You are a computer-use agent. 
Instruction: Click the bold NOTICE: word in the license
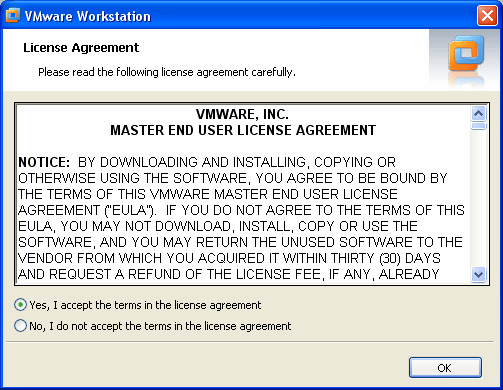[x=44, y=162]
